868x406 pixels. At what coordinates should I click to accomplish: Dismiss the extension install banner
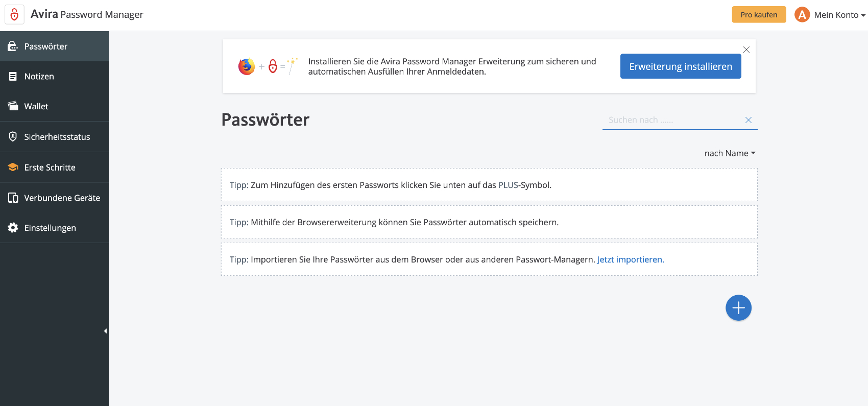point(746,50)
